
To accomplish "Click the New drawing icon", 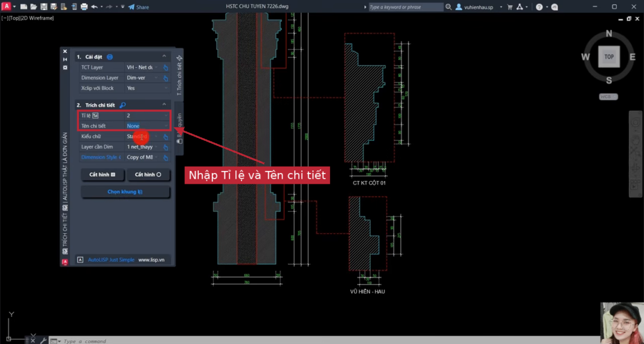I will tap(24, 7).
